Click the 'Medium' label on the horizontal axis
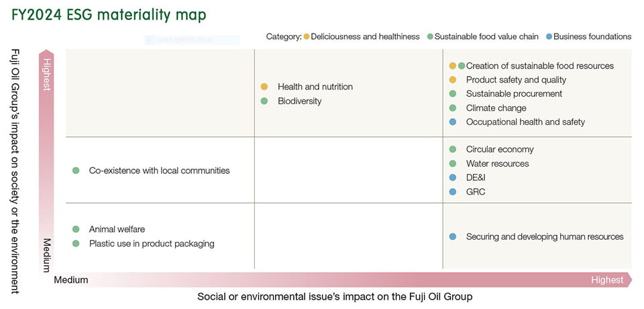The height and width of the screenshot is (309, 644). 71,280
